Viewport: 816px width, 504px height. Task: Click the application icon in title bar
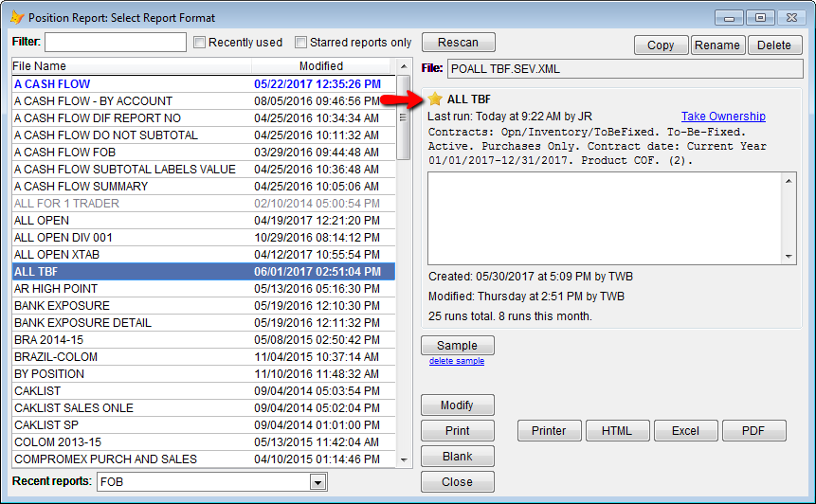(17, 17)
